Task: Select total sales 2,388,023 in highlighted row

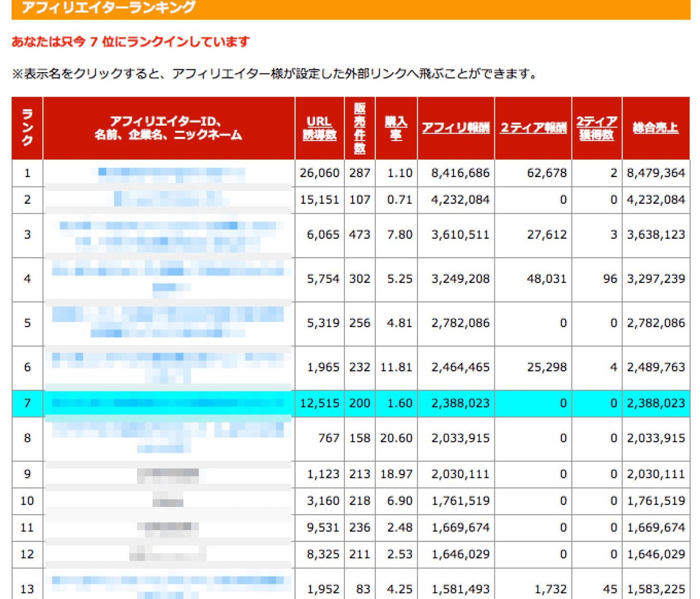Action: point(656,403)
